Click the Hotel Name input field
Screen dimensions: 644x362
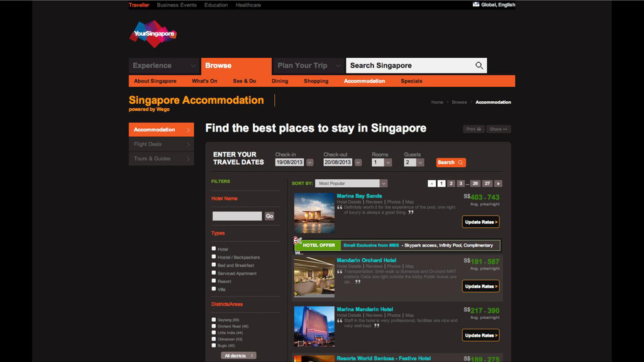click(x=237, y=216)
